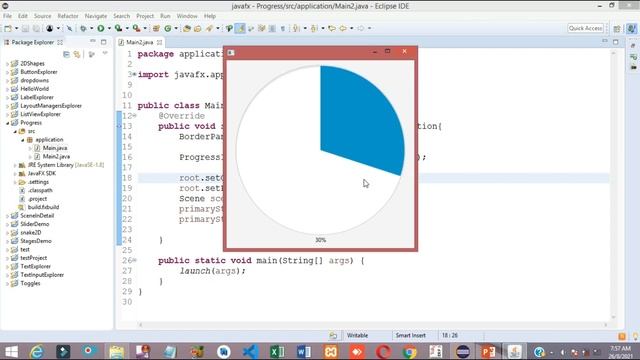
Task: Click the Save All toolbar icon
Action: pos(36,29)
